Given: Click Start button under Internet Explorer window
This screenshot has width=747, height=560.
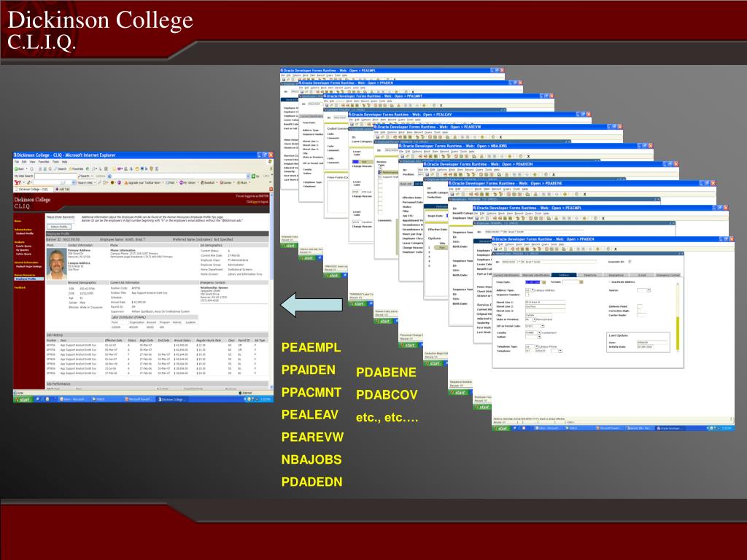Looking at the screenshot, I should (24, 399).
